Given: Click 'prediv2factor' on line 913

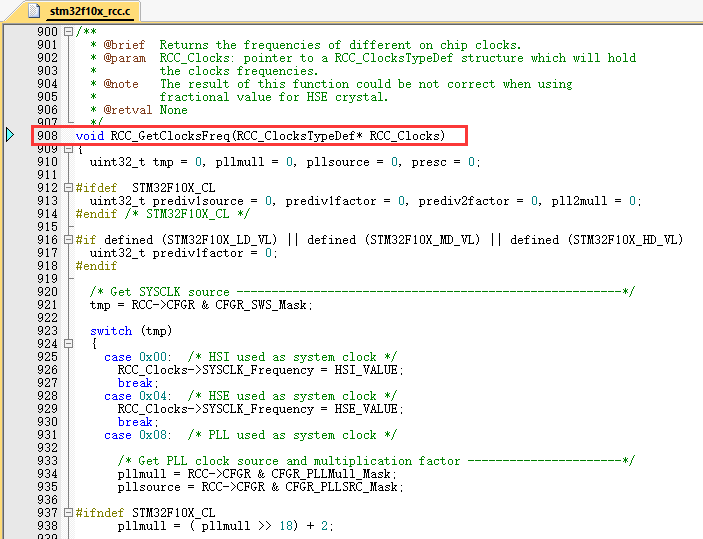Looking at the screenshot, I should (x=464, y=201).
